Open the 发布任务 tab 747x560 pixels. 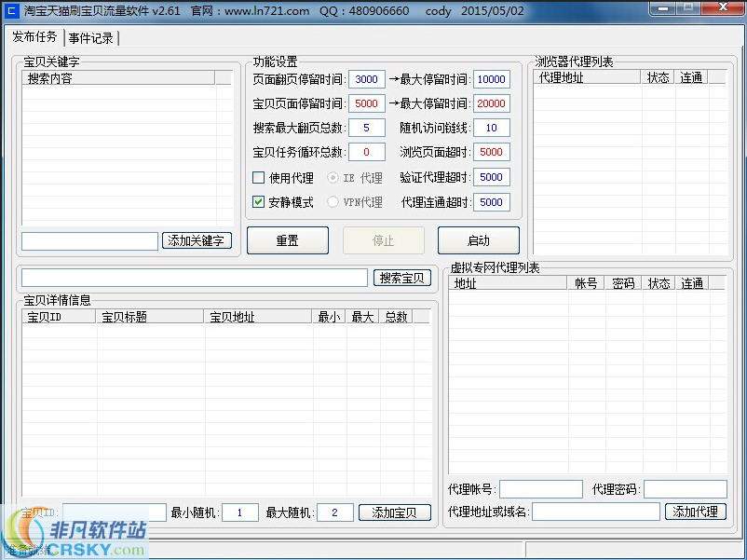pyautogui.click(x=35, y=38)
